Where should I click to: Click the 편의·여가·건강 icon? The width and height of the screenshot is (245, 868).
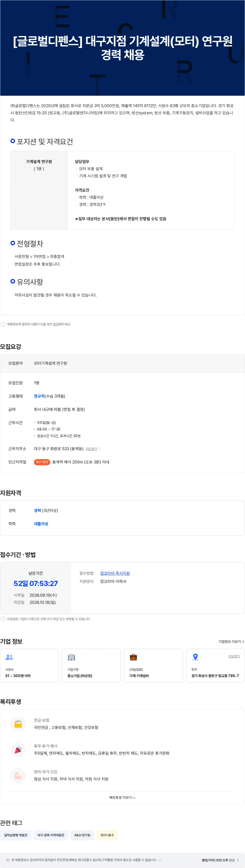pos(18,775)
